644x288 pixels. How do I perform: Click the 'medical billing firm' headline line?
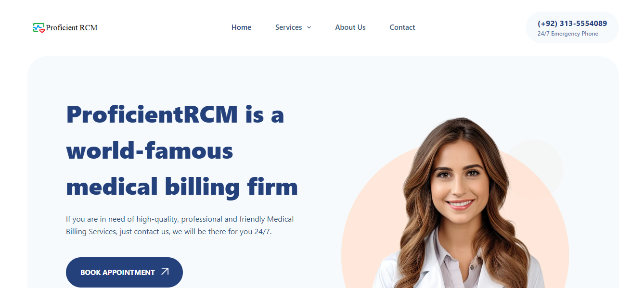point(182,187)
